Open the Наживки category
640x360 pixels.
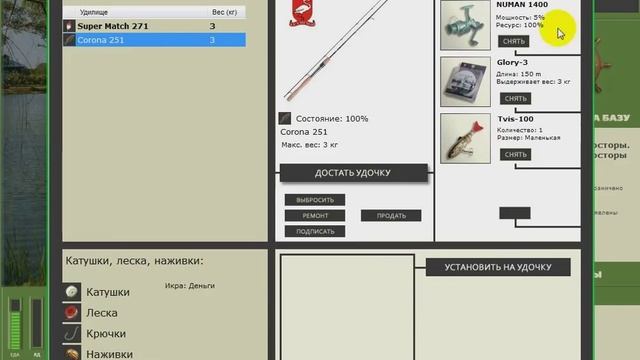(109, 353)
